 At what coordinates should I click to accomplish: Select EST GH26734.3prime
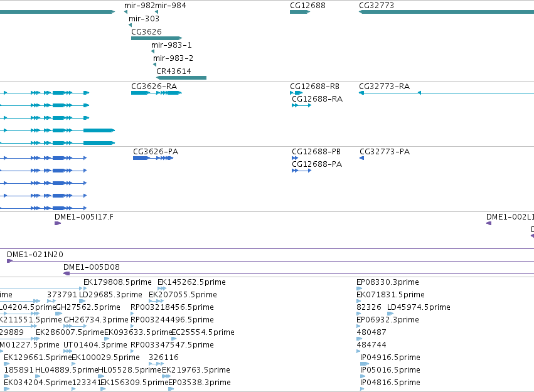[x=96, y=320]
